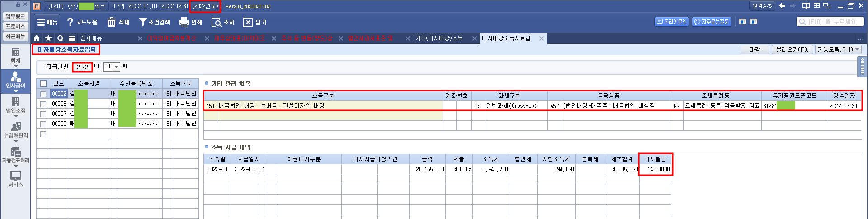Screen dimensions: 868x219
Task: Select the 금액 cell 28,155,000
Action: pyautogui.click(x=427, y=169)
